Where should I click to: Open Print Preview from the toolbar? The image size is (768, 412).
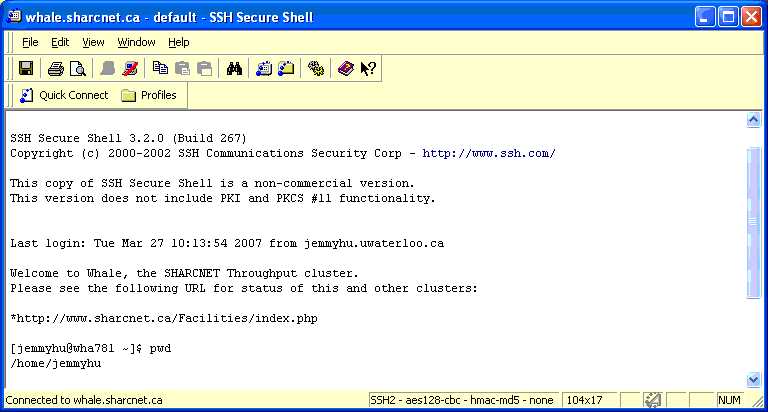pos(77,69)
